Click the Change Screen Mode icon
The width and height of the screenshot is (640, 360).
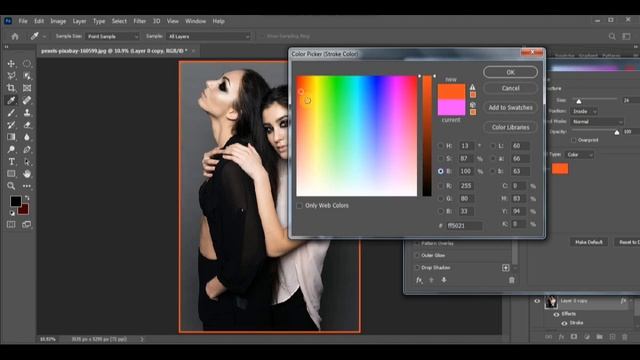coord(27,224)
